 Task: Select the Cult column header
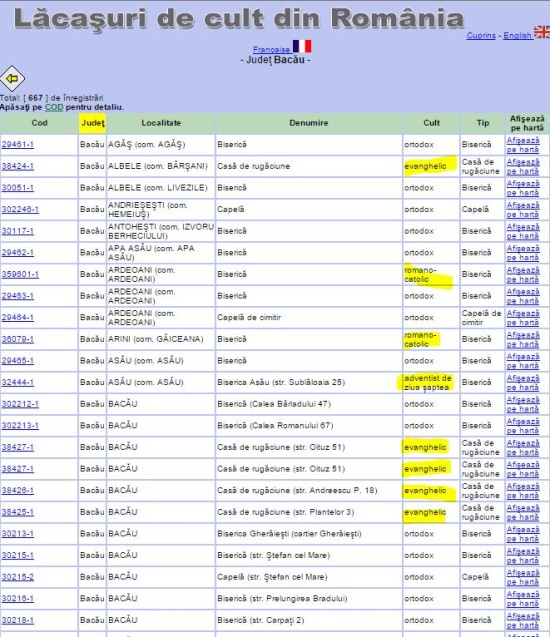click(431, 123)
